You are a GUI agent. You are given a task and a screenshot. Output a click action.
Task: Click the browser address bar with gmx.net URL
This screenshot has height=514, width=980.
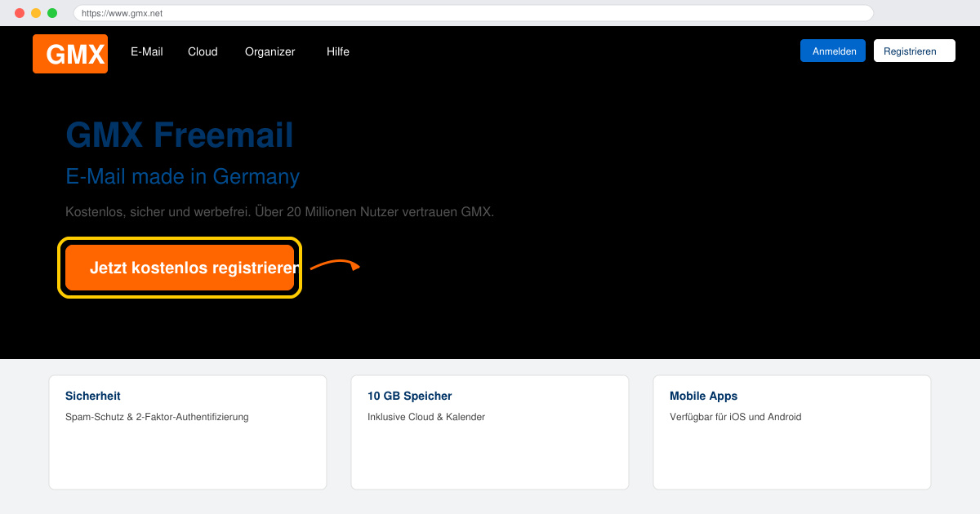point(474,13)
